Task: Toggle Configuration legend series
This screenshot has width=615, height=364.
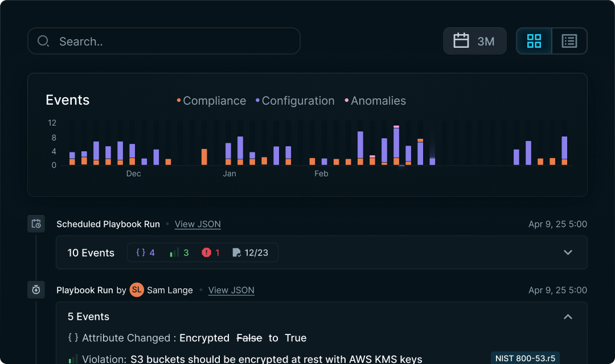Action: [294, 101]
